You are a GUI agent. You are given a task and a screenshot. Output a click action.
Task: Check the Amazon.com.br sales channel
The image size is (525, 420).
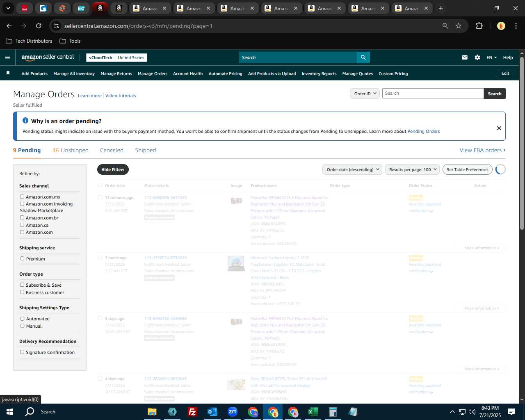click(22, 217)
